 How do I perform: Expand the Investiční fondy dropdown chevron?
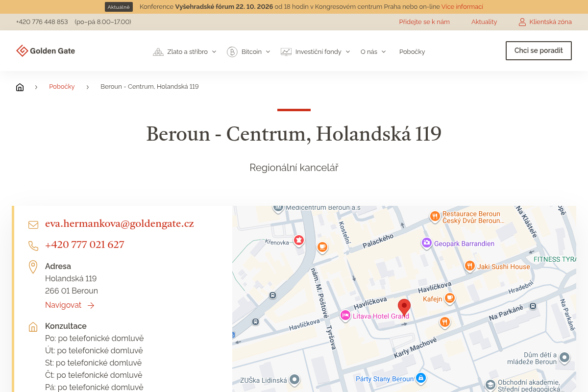[348, 51]
